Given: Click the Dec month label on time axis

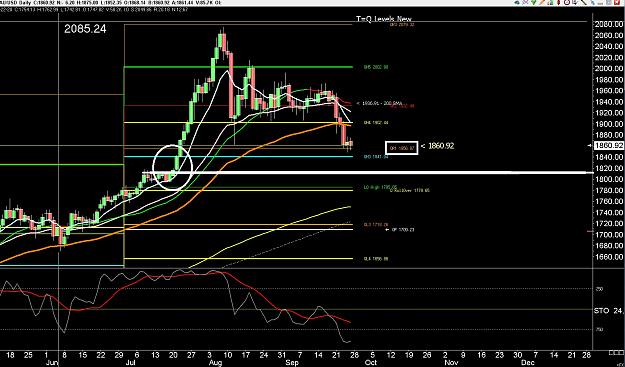Looking at the screenshot, I should point(528,363).
